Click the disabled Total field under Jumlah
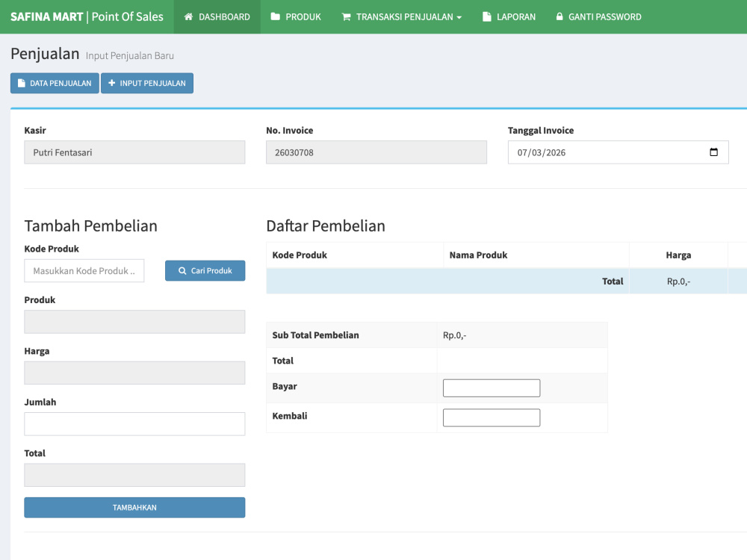 134,475
